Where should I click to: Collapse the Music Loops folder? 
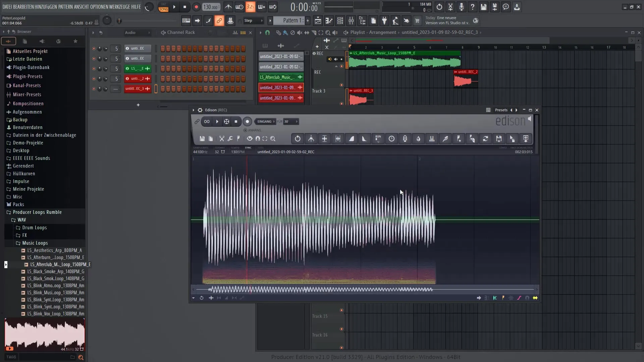(x=35, y=243)
